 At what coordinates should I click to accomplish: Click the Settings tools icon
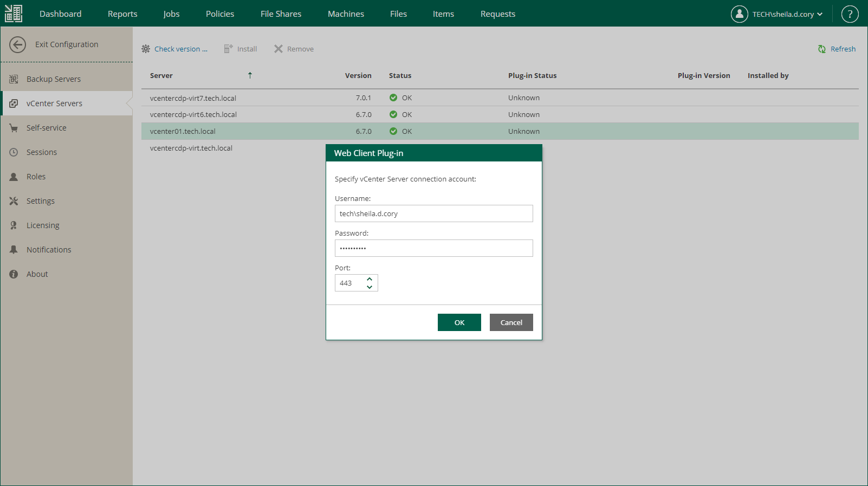click(x=14, y=201)
